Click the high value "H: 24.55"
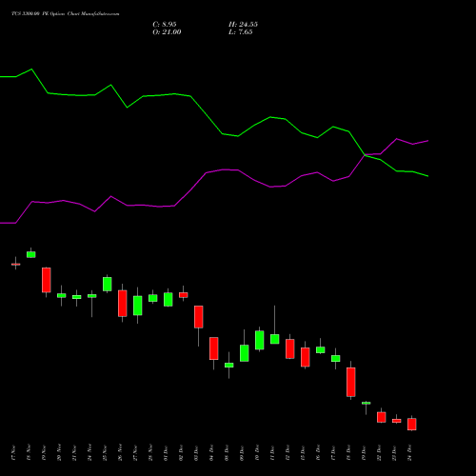Screen dimensions: 476x476 [x=243, y=25]
